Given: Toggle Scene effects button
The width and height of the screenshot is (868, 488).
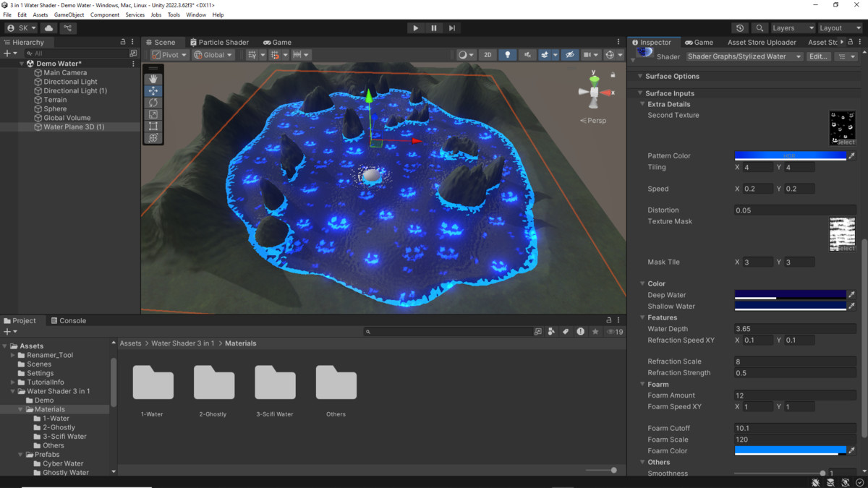Looking at the screenshot, I should (545, 55).
